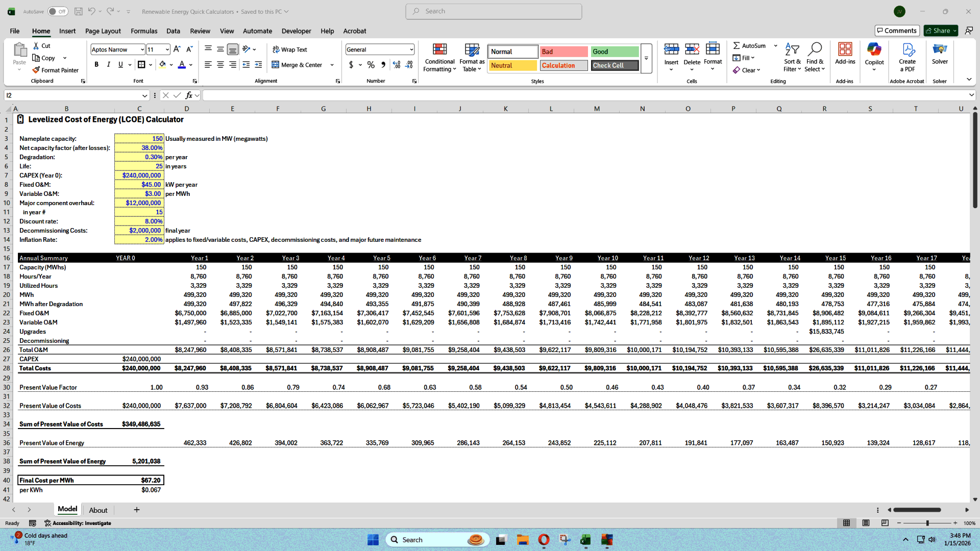Switch to the Formulas ribbon tab
This screenshot has height=551, width=980.
[144, 31]
